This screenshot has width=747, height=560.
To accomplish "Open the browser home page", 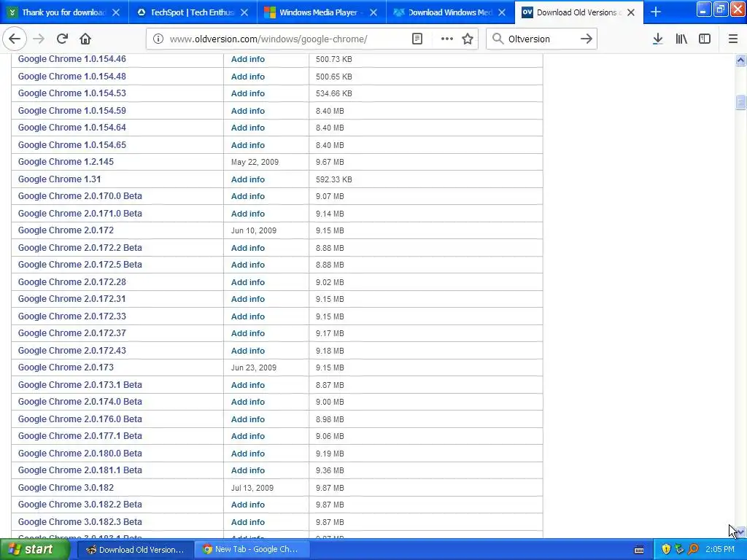I will click(85, 39).
